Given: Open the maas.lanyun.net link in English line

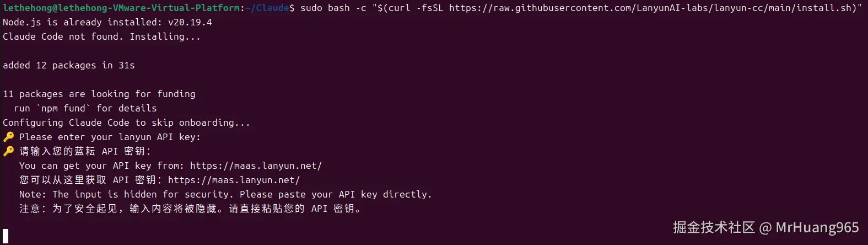Looking at the screenshot, I should click(x=256, y=166).
